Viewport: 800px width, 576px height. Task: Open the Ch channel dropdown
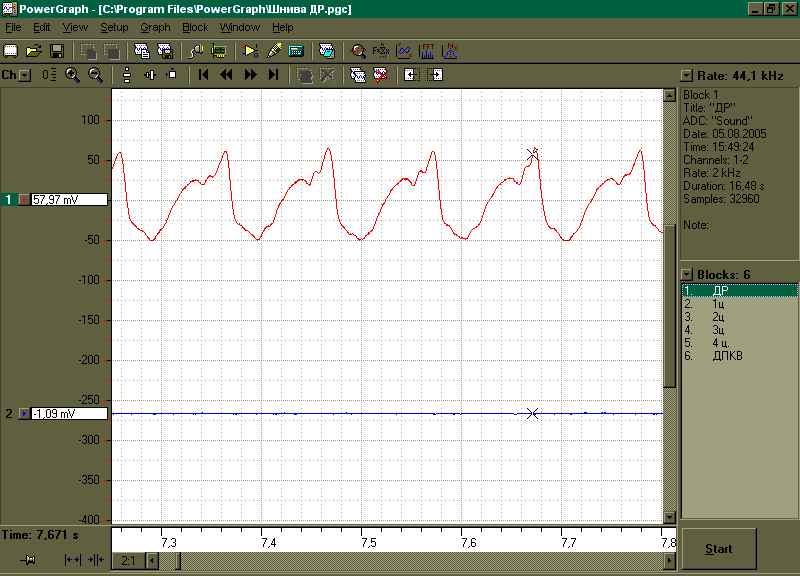24,76
